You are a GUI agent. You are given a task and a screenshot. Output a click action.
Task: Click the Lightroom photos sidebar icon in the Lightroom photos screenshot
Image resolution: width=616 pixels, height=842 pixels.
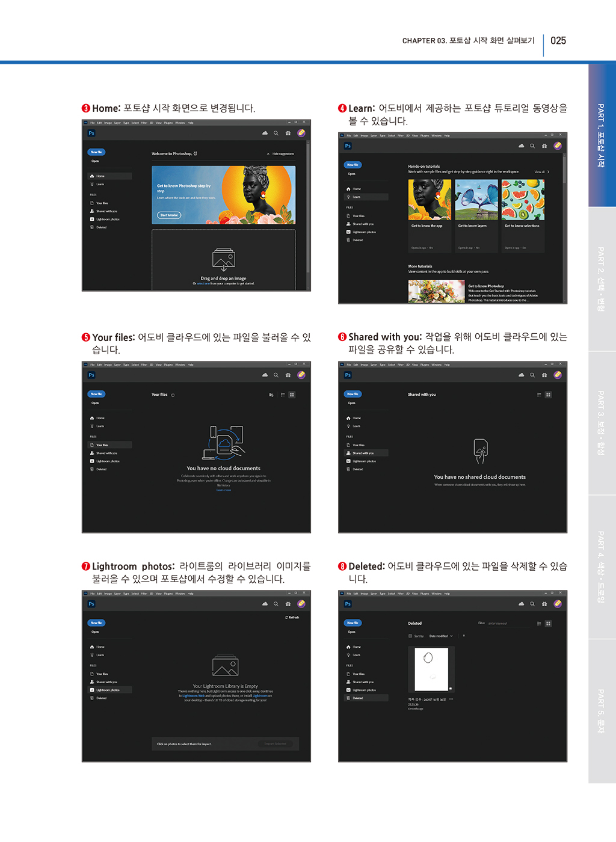(x=92, y=690)
